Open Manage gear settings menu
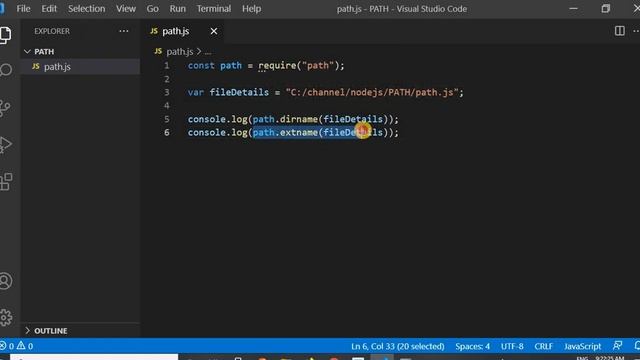The image size is (640, 360). pyautogui.click(x=6, y=318)
